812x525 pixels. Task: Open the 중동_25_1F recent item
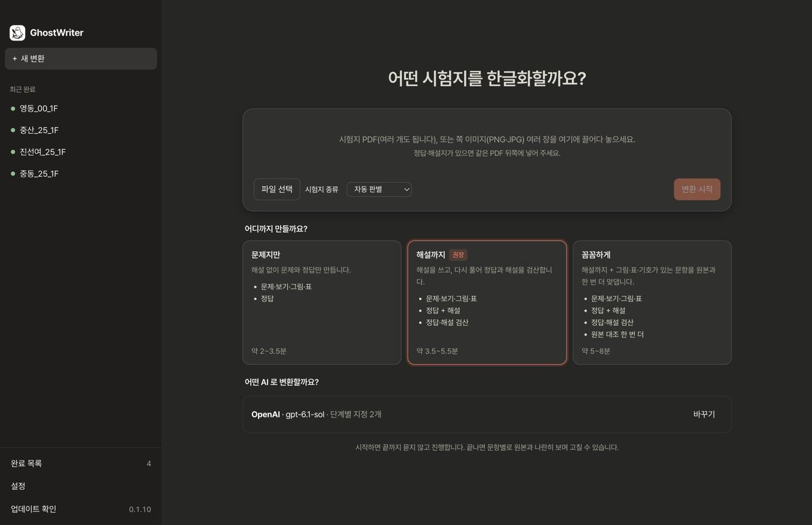point(81,174)
